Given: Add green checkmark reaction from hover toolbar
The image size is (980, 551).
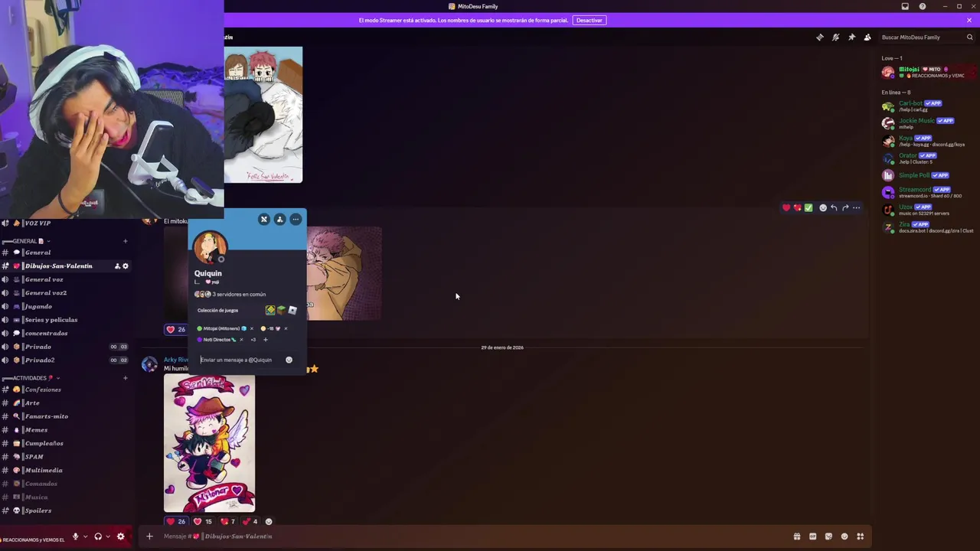Looking at the screenshot, I should 808,207.
